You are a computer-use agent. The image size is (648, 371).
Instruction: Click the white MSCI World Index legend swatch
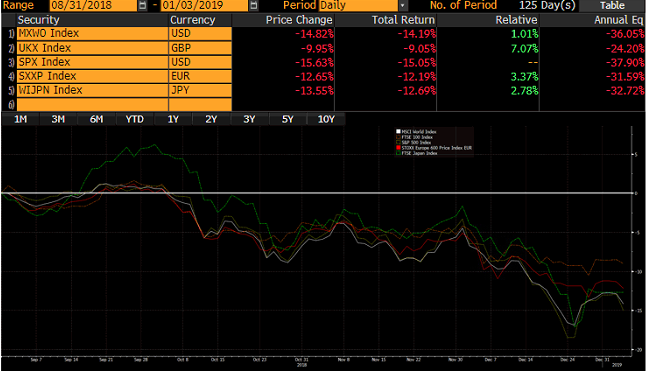pyautogui.click(x=398, y=132)
